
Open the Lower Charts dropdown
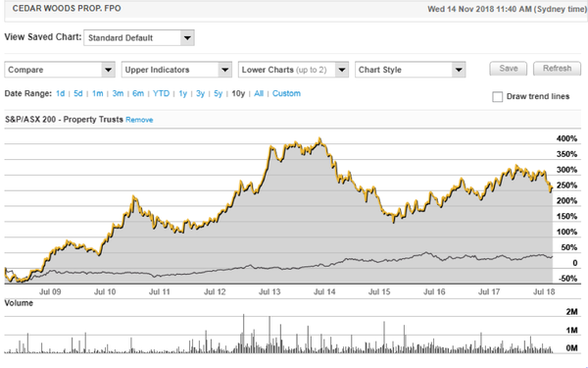293,70
